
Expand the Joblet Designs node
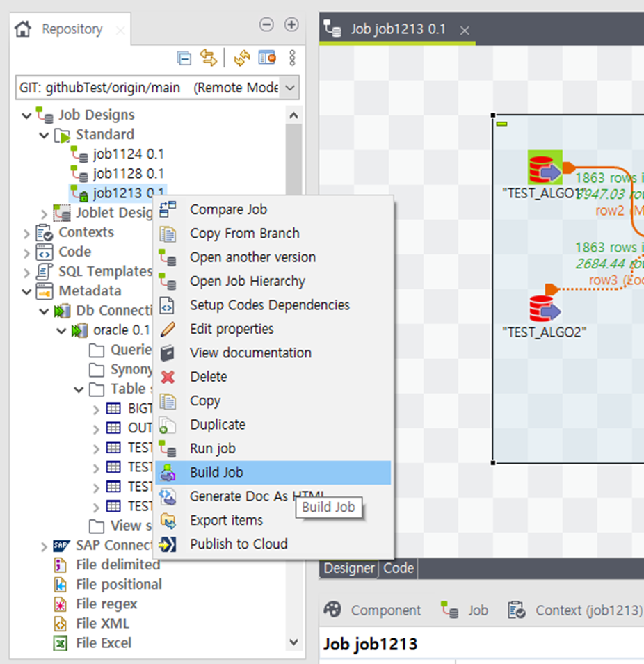(44, 213)
